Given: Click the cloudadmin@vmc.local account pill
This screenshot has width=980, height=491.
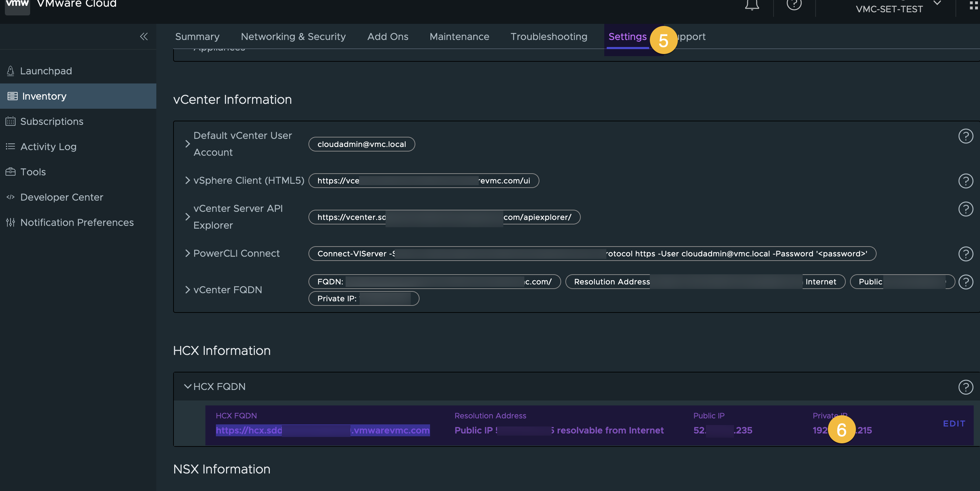Looking at the screenshot, I should coord(361,144).
